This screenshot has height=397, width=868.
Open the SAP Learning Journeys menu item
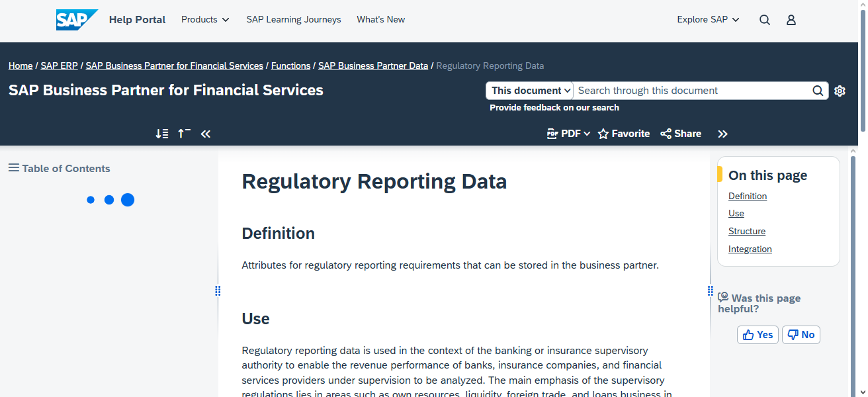[x=293, y=19]
